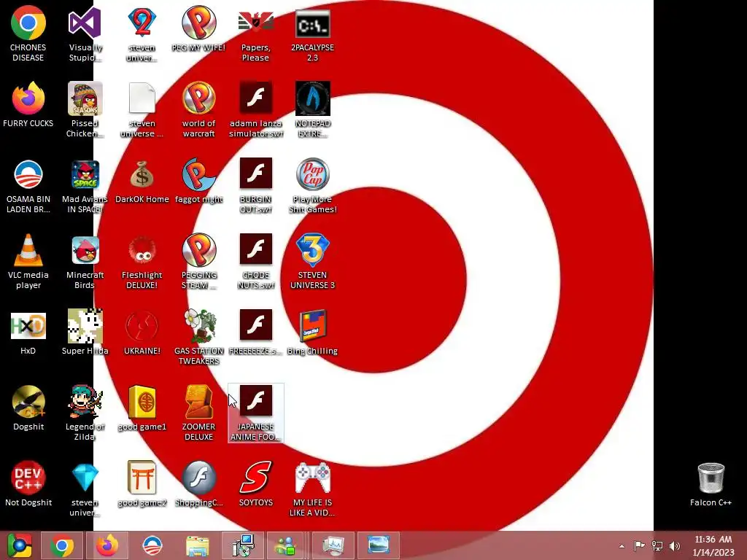Select the OSAMA BIN LADEN BR... desktop icon

[x=28, y=186]
